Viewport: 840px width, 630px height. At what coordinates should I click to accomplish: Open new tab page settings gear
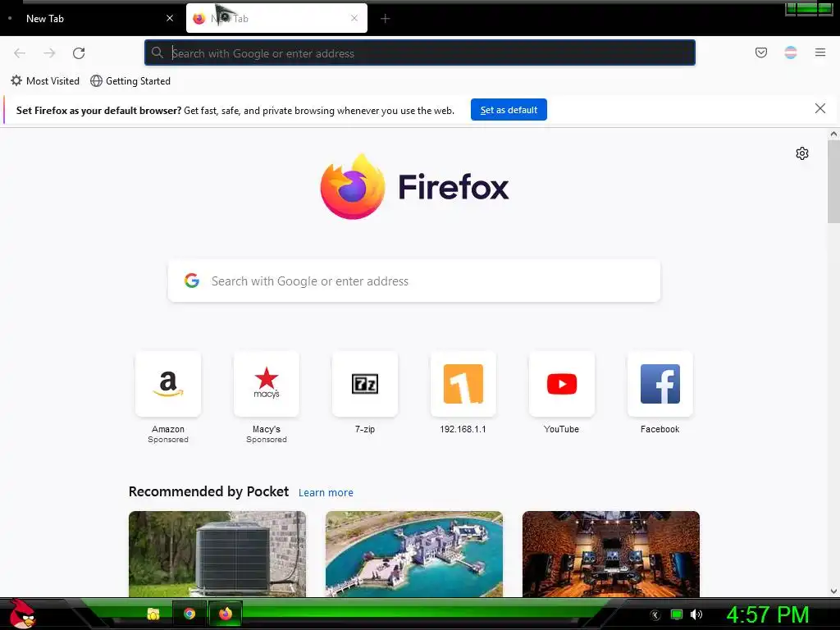(802, 153)
